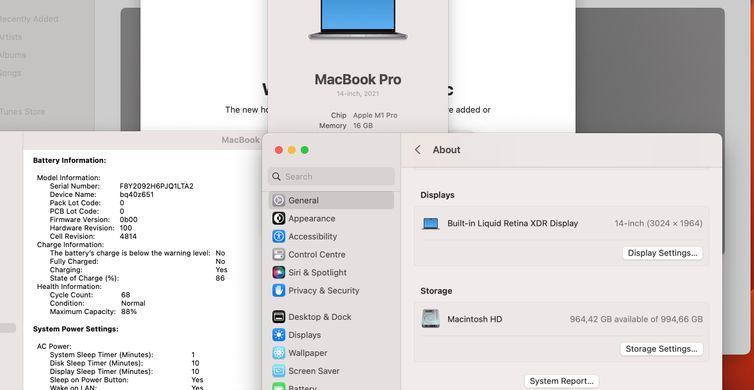
Task: Click Disk Sleep Timer (Minutes) row
Action: (125, 363)
